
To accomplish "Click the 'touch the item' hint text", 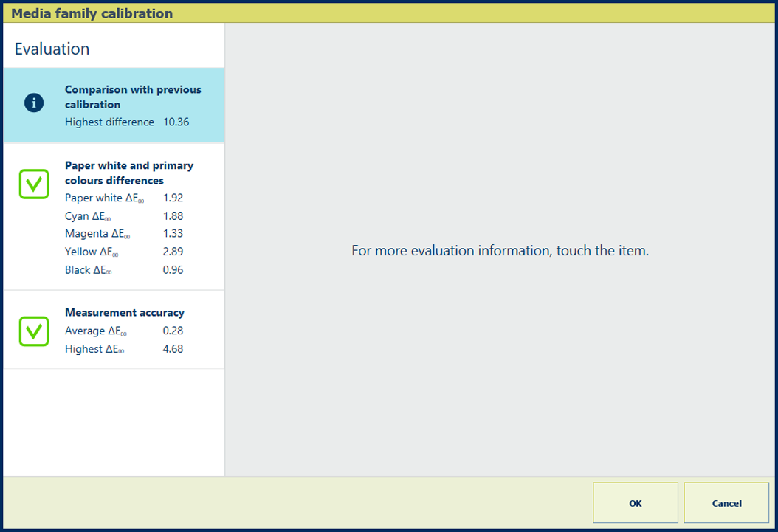I will point(500,251).
